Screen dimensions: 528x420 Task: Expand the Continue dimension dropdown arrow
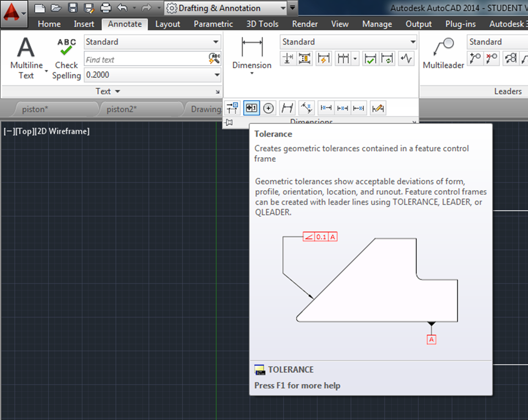[355, 58]
